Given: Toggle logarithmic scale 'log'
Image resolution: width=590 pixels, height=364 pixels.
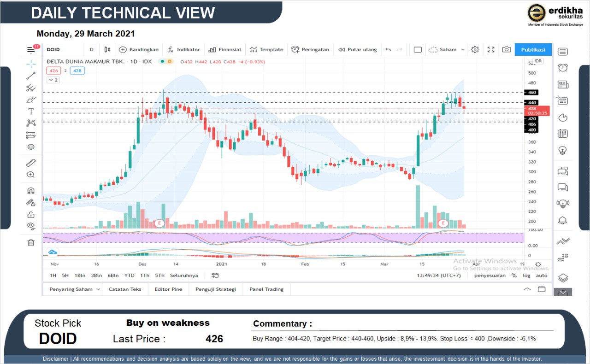Looking at the screenshot, I should tap(526, 276).
